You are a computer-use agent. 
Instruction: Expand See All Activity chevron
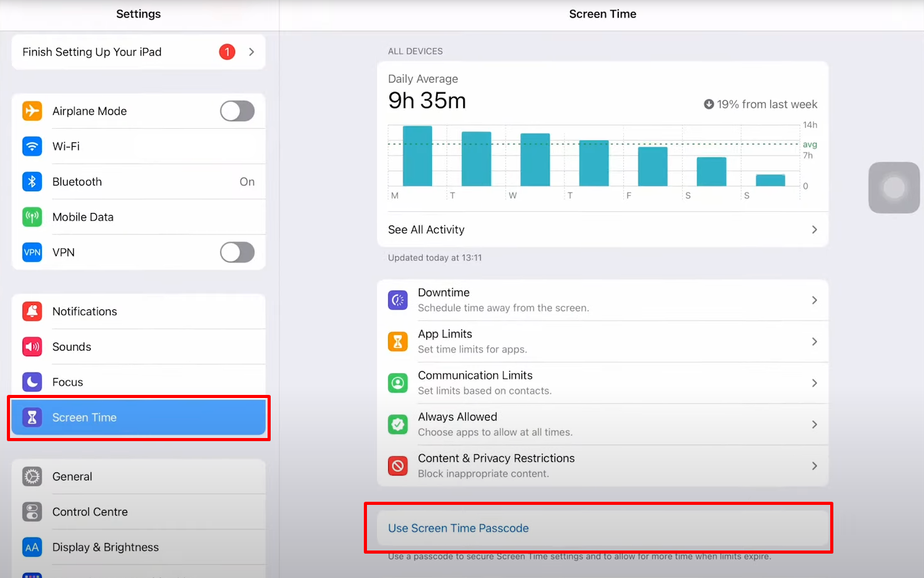click(814, 230)
